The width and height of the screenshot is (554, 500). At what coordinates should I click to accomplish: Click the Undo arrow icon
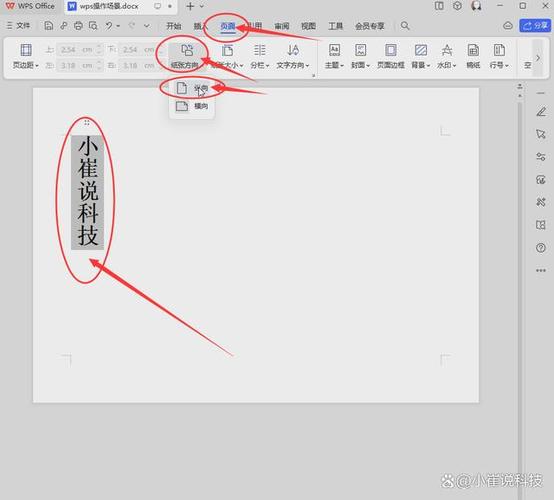[x=109, y=25]
